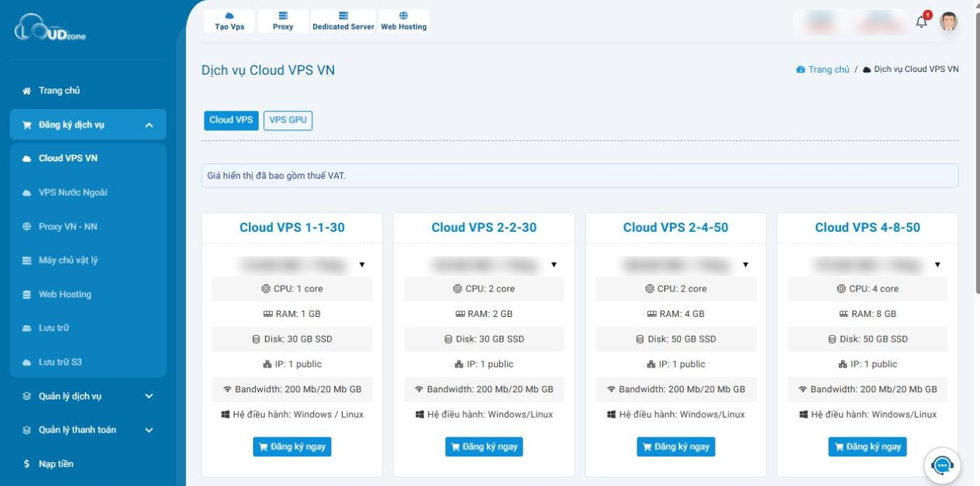Open the Proxy shortcut in top bar
Image resolution: width=980 pixels, height=486 pixels.
[283, 21]
